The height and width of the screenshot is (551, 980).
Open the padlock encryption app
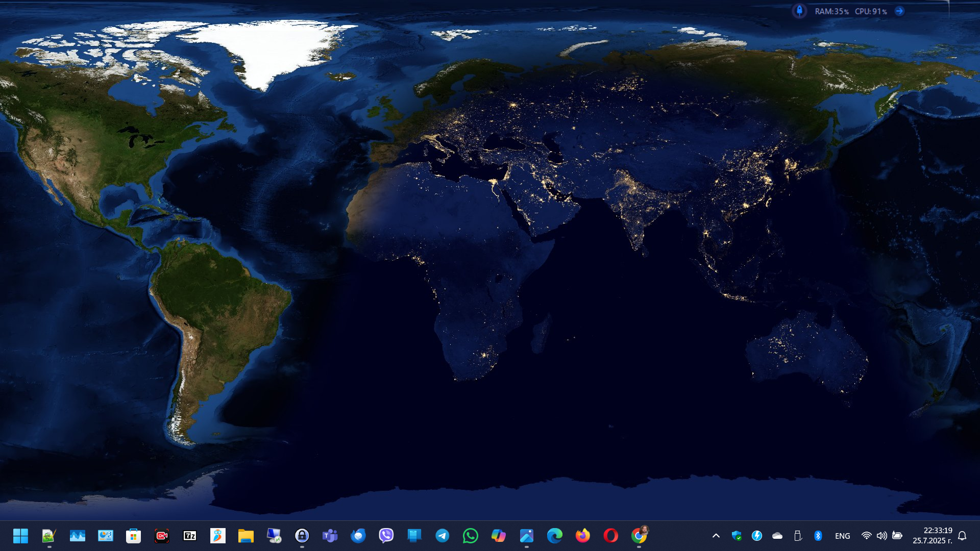(x=302, y=536)
